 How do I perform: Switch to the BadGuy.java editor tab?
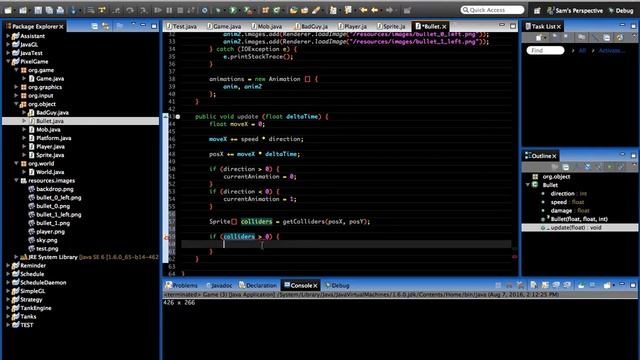click(311, 27)
